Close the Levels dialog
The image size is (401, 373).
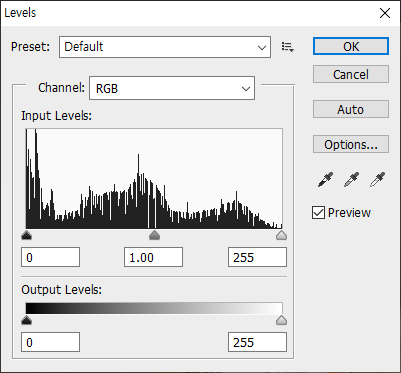(x=385, y=13)
